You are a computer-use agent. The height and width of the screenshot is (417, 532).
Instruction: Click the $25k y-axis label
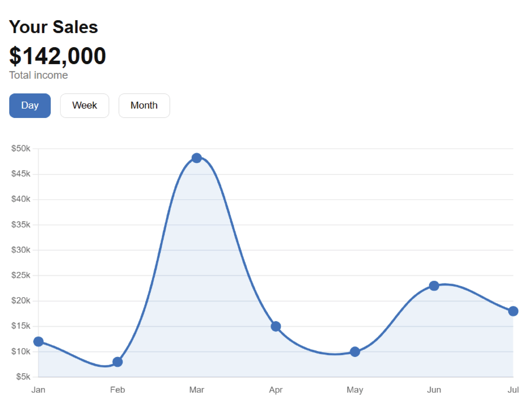pyautogui.click(x=21, y=275)
